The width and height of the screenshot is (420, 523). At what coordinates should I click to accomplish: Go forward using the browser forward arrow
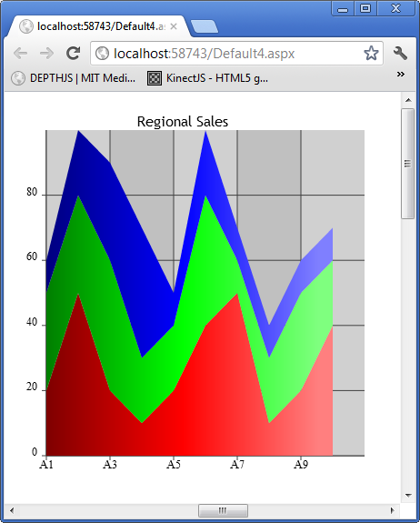(46, 54)
